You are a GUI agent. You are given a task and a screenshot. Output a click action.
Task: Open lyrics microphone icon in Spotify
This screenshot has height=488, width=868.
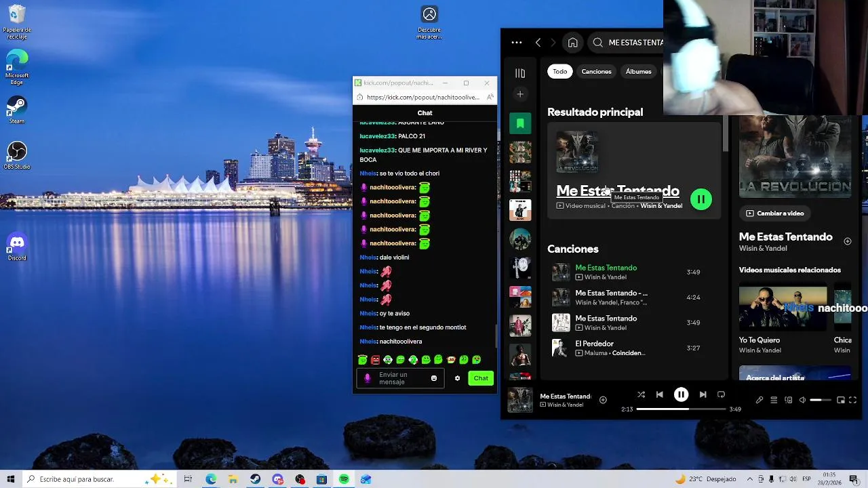[759, 401]
